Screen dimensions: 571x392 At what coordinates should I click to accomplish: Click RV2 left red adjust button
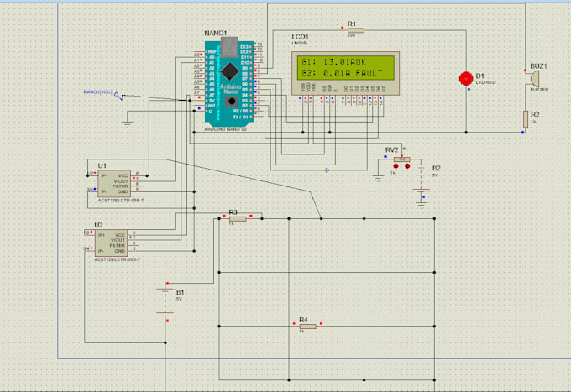click(x=396, y=166)
